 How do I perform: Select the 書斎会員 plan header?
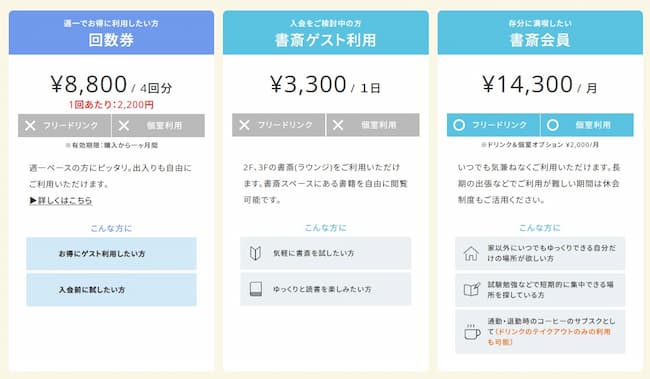click(540, 33)
